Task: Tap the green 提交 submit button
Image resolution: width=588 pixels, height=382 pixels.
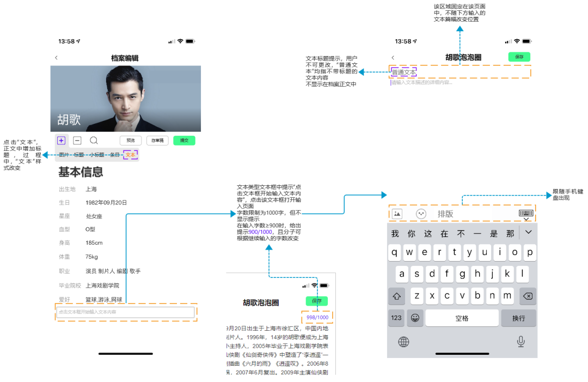Action: pyautogui.click(x=185, y=141)
